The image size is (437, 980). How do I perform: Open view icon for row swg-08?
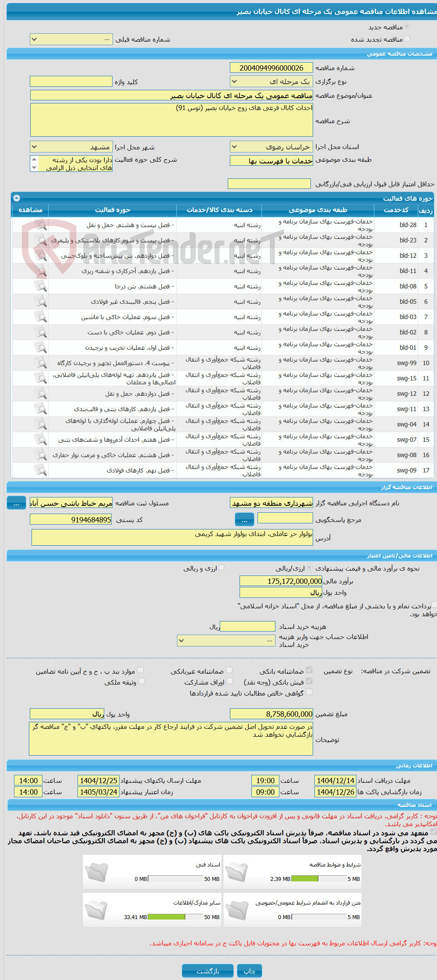[40, 455]
